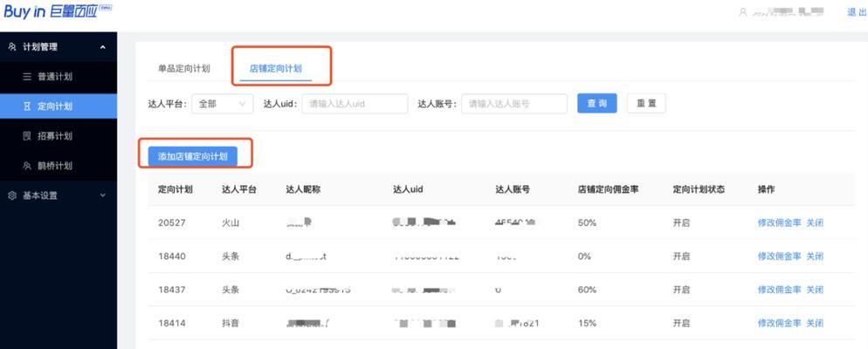The image size is (868, 349).
Task: Open 招募计划 in the sidebar
Action: tap(59, 136)
